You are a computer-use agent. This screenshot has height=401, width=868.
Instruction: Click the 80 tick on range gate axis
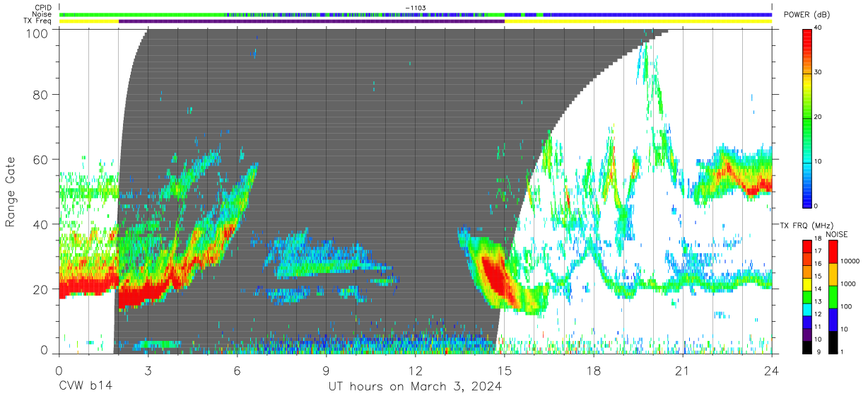pyautogui.click(x=41, y=94)
